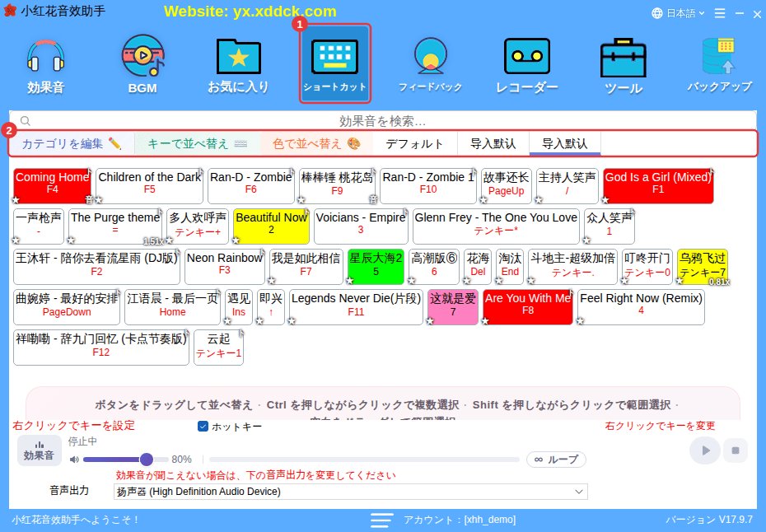Play the 王沐轩 - 陪你去看流星雨 sound
Screen dimensions: 766x532
96,267
